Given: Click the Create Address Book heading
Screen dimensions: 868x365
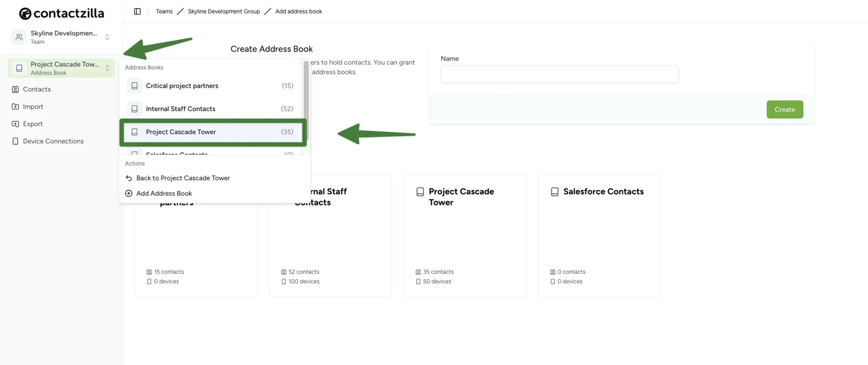Looking at the screenshot, I should click(272, 49).
